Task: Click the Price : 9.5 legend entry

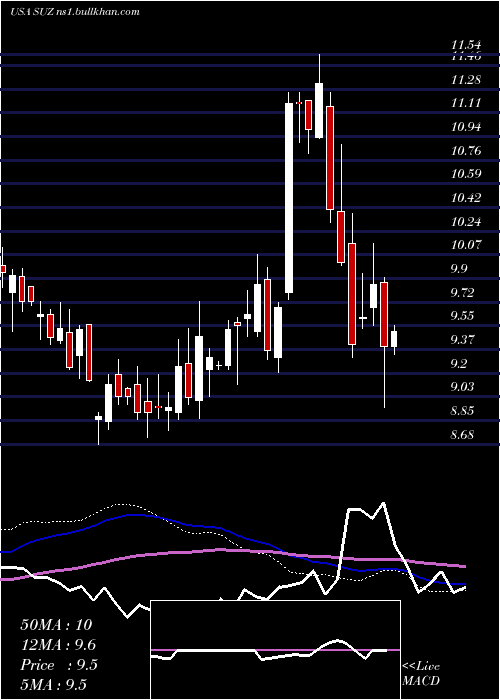Action: click(x=59, y=665)
